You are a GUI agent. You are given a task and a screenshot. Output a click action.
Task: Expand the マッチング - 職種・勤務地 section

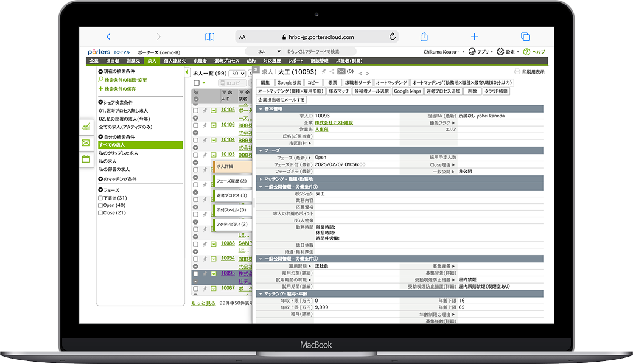pos(400,179)
